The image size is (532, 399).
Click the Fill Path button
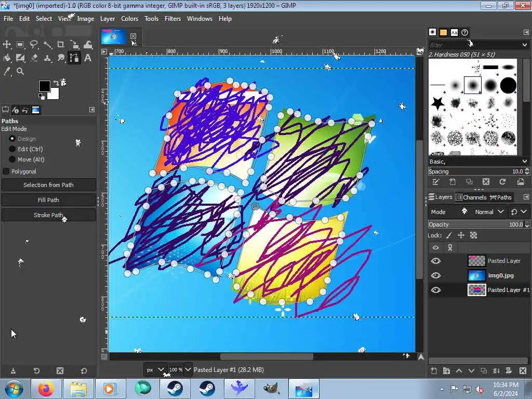(x=48, y=200)
